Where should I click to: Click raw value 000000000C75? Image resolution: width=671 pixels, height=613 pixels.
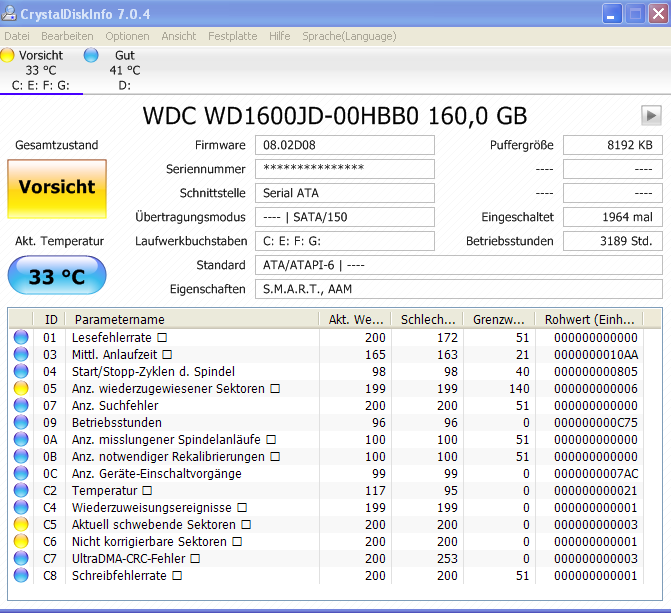click(x=596, y=423)
